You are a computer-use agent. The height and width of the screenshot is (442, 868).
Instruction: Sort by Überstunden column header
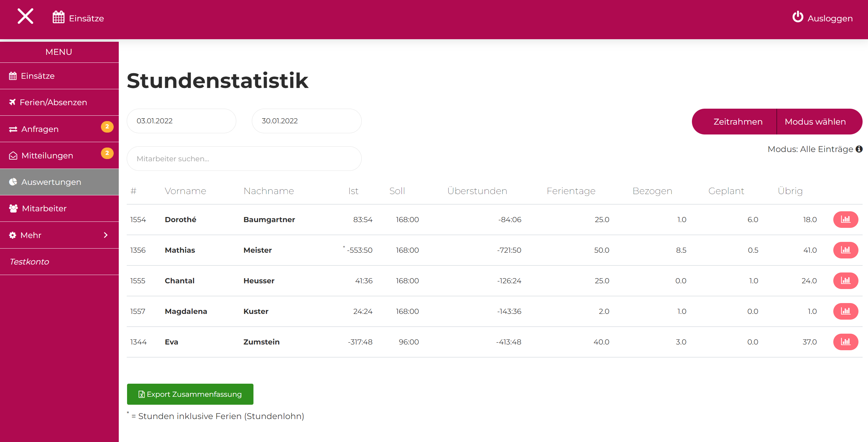[477, 191]
